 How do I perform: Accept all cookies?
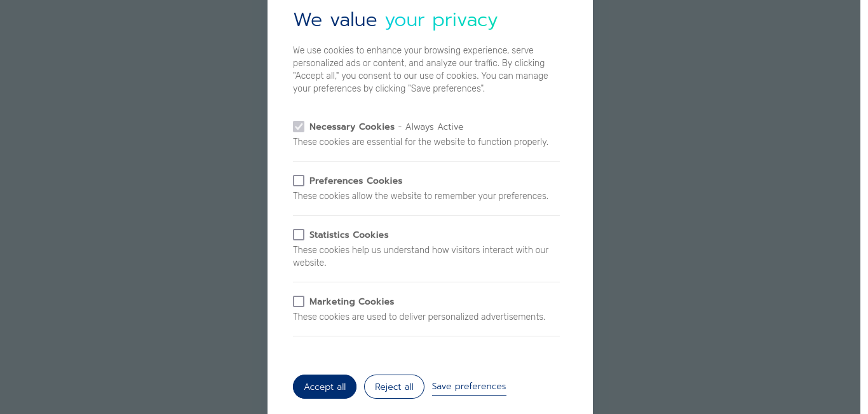tap(325, 387)
